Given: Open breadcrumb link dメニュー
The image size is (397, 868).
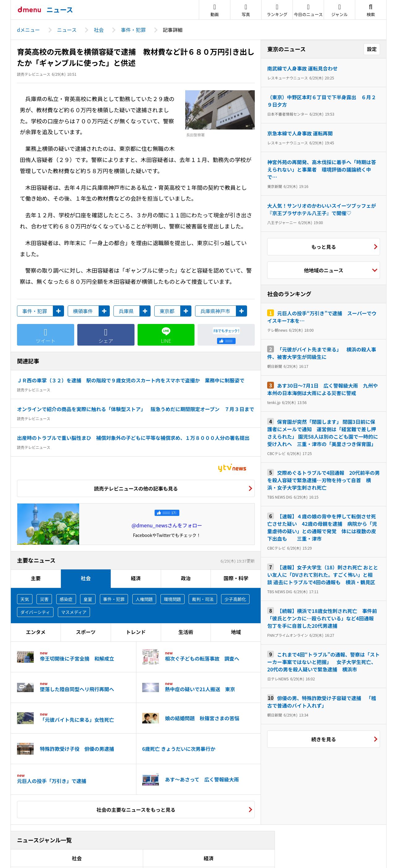Looking at the screenshot, I should pos(28,30).
